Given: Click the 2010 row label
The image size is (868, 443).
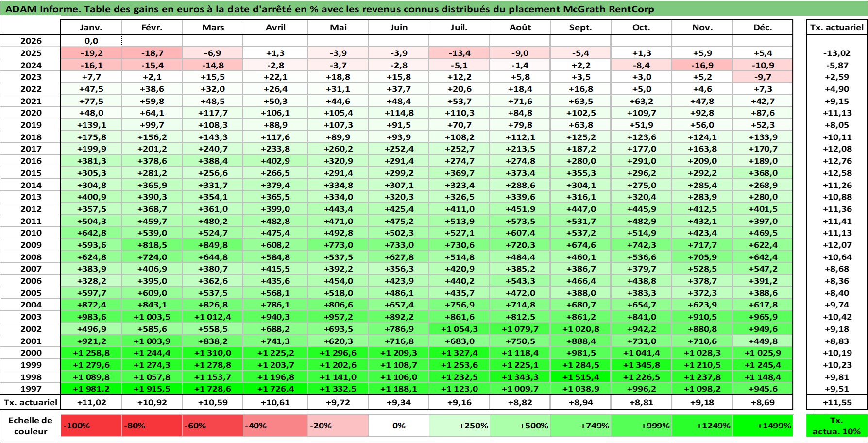Looking at the screenshot, I should (31, 233).
